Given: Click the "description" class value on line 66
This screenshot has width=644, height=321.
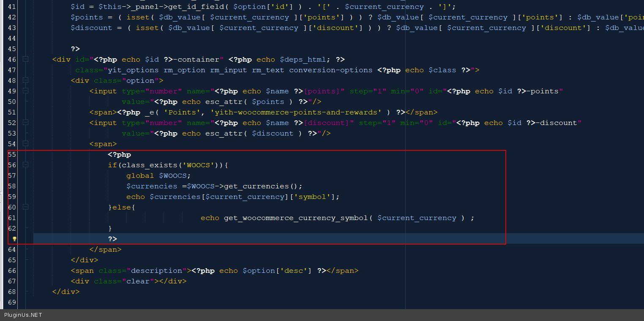Looking at the screenshot, I should pyautogui.click(x=157, y=271).
